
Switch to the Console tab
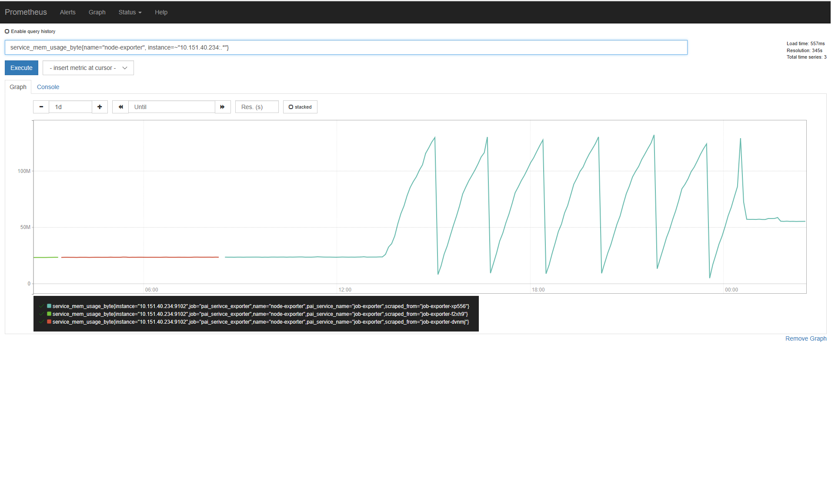coord(48,87)
